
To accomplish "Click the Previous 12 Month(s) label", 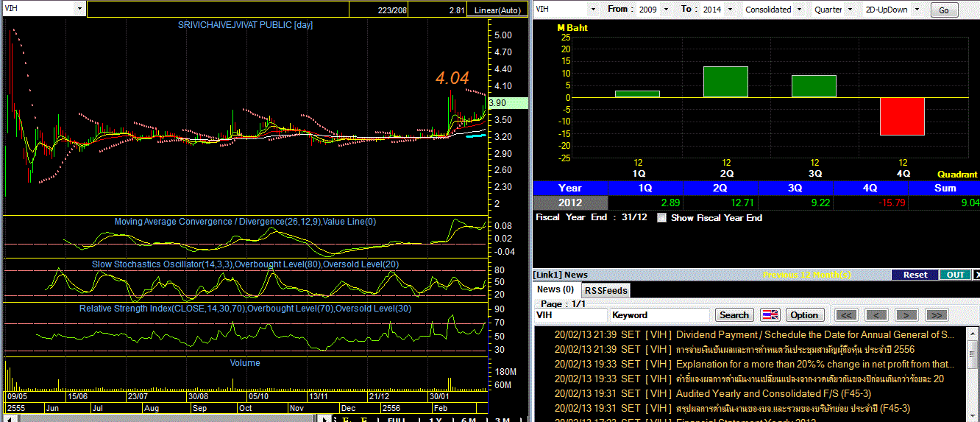I will (806, 275).
